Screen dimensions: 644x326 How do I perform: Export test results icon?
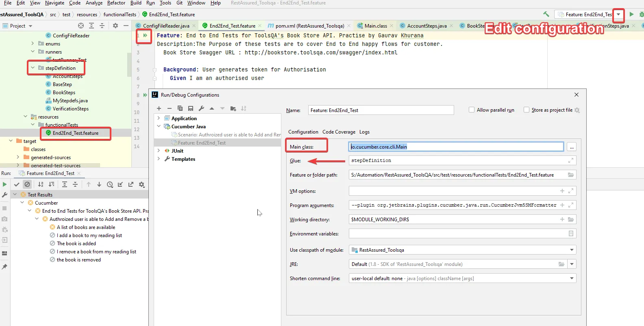131,184
